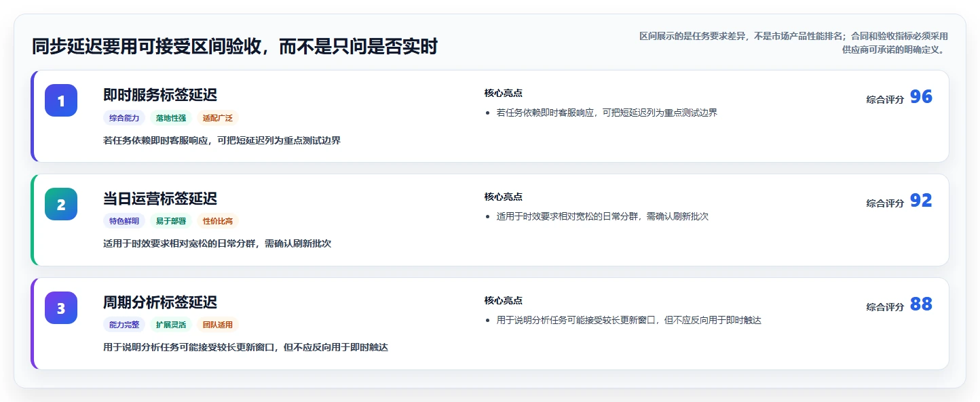Click 综合评分 label beside score 96
This screenshot has width=980, height=402.
click(885, 100)
